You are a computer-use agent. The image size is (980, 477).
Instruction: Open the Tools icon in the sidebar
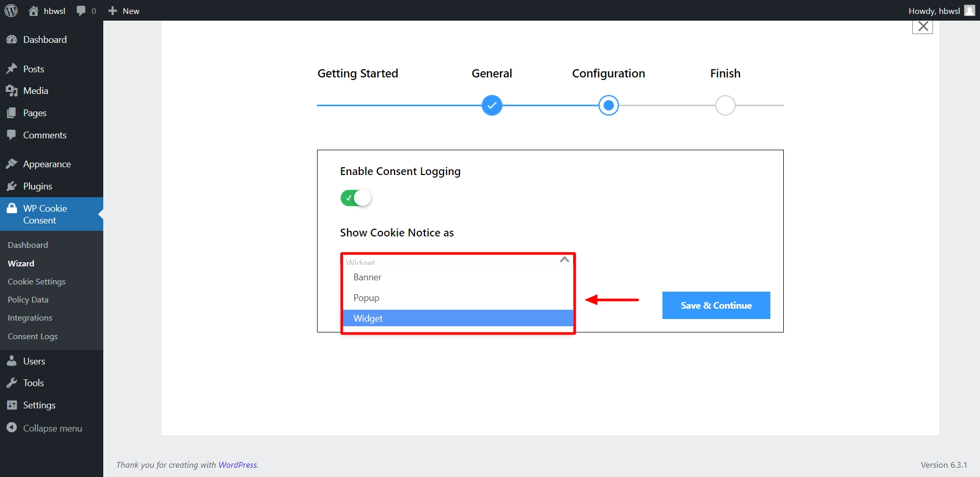12,383
